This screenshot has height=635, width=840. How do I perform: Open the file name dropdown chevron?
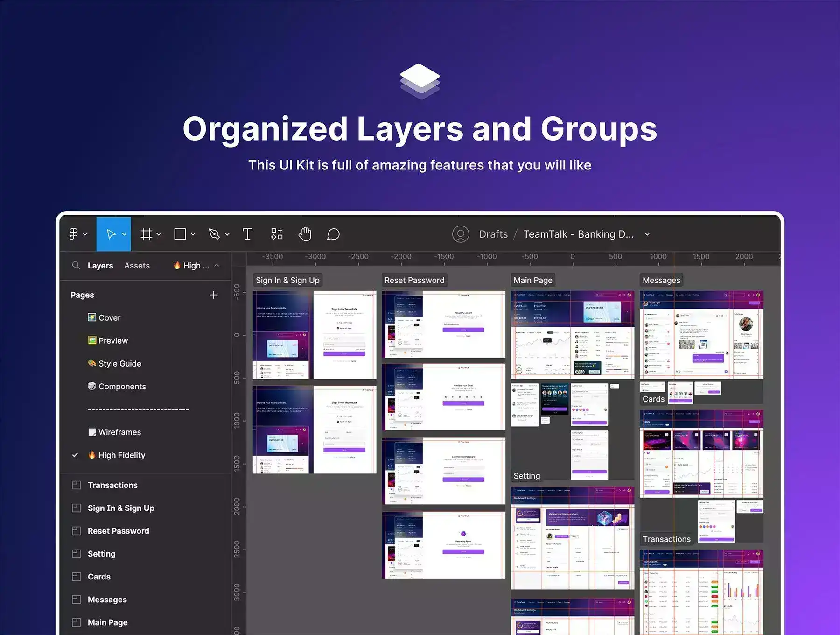[x=647, y=234]
